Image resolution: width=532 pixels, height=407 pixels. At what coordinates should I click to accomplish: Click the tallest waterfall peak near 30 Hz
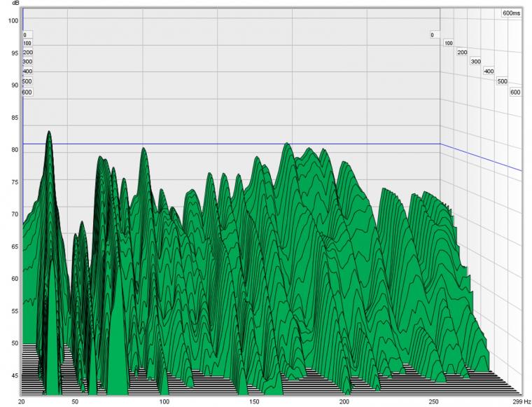49,133
